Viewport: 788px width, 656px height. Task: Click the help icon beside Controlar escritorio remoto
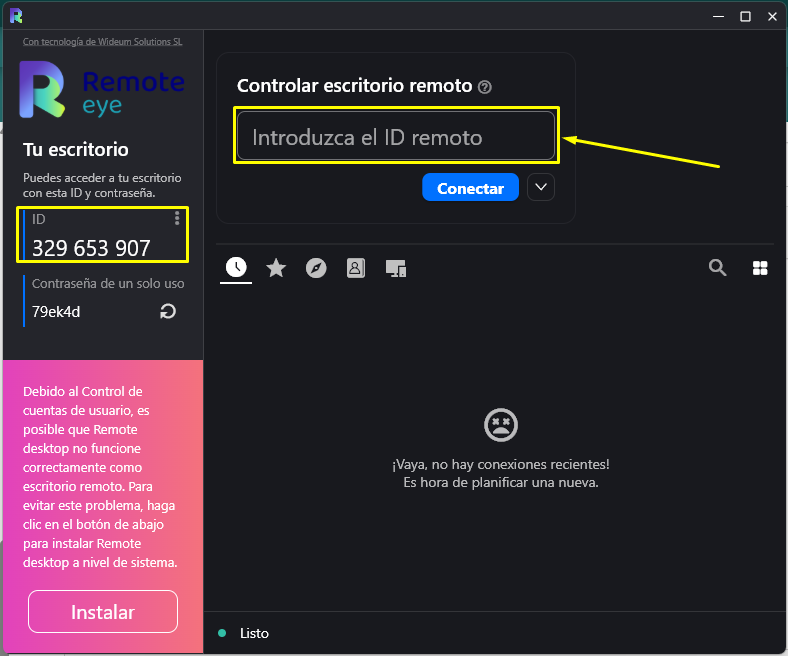[x=484, y=87]
